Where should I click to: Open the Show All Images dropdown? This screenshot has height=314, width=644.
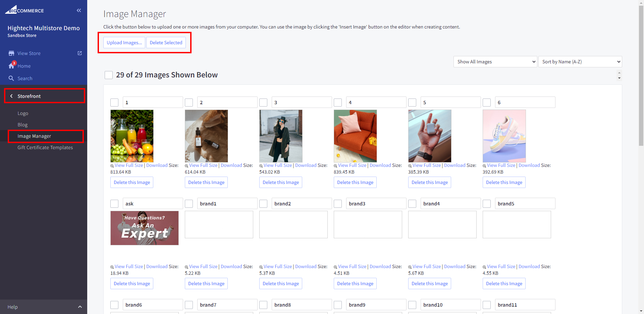click(x=495, y=62)
